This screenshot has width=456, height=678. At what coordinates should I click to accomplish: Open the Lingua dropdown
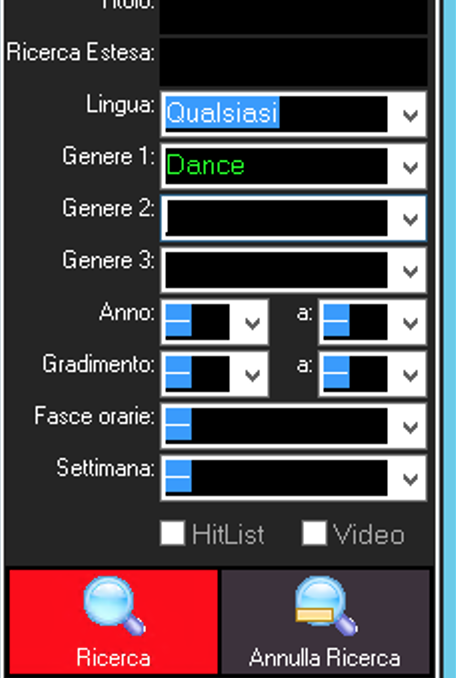pos(410,115)
